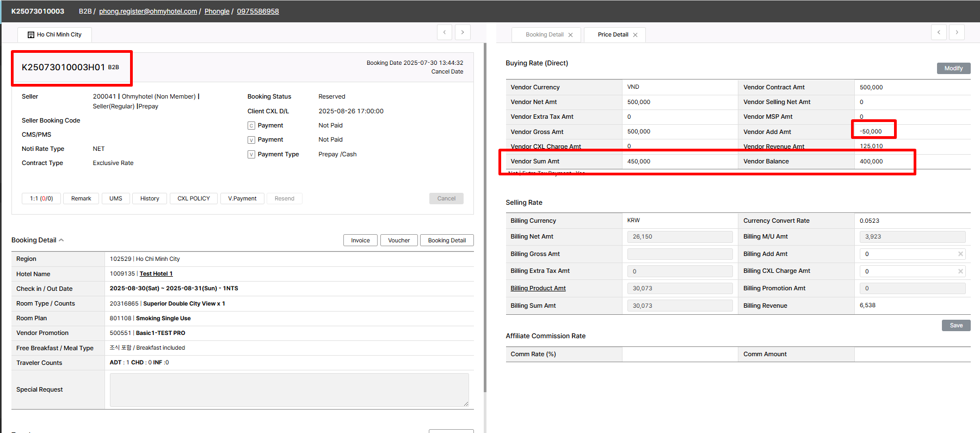The image size is (980, 433).
Task: Click next arrow in right price panel
Action: click(957, 32)
